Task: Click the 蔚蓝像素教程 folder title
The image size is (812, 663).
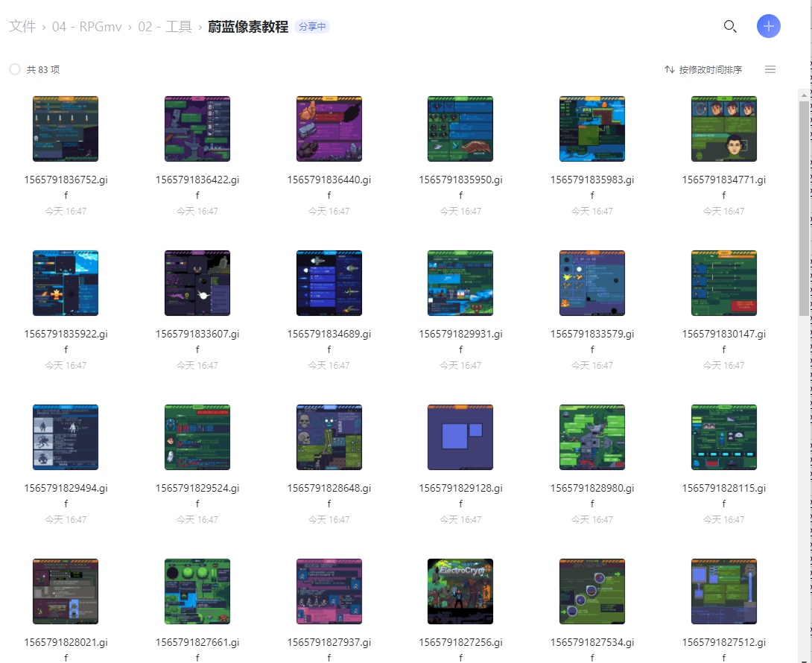Action: coord(248,26)
